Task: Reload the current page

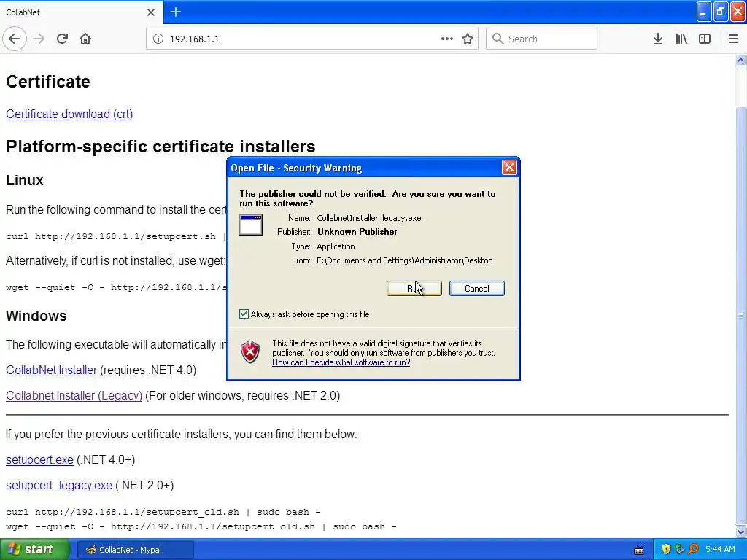Action: point(62,39)
